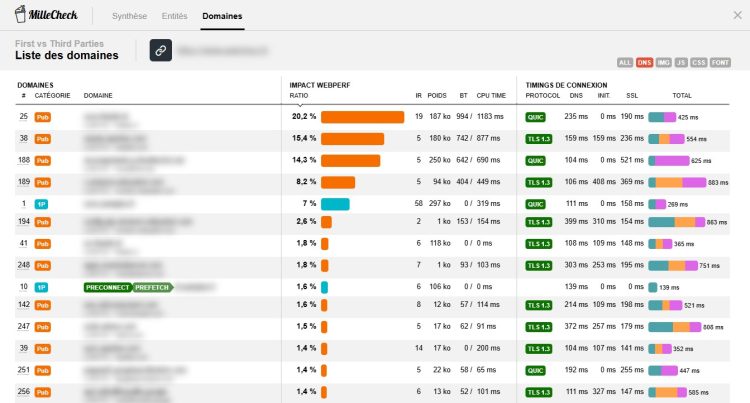Click the Pub badge in row 248
Screen dimensions: 750x403
(x=43, y=266)
